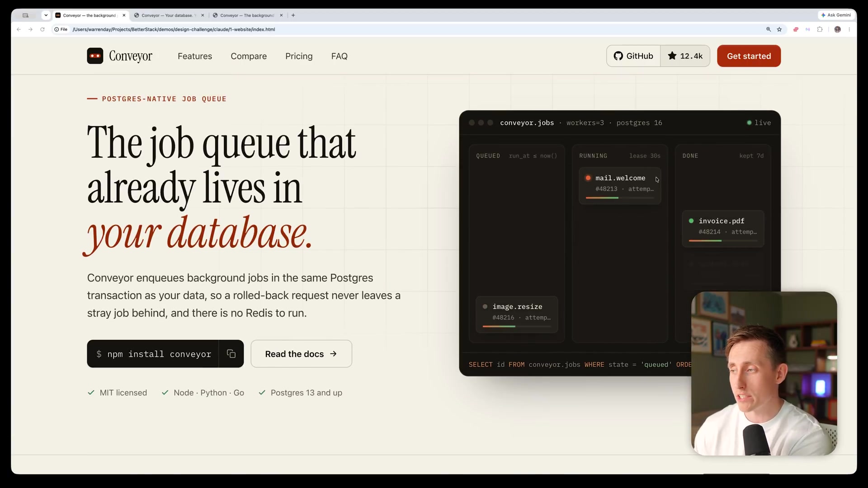This screenshot has height=488, width=868.
Task: Click the mail.welcome progress bar
Action: 620,198
